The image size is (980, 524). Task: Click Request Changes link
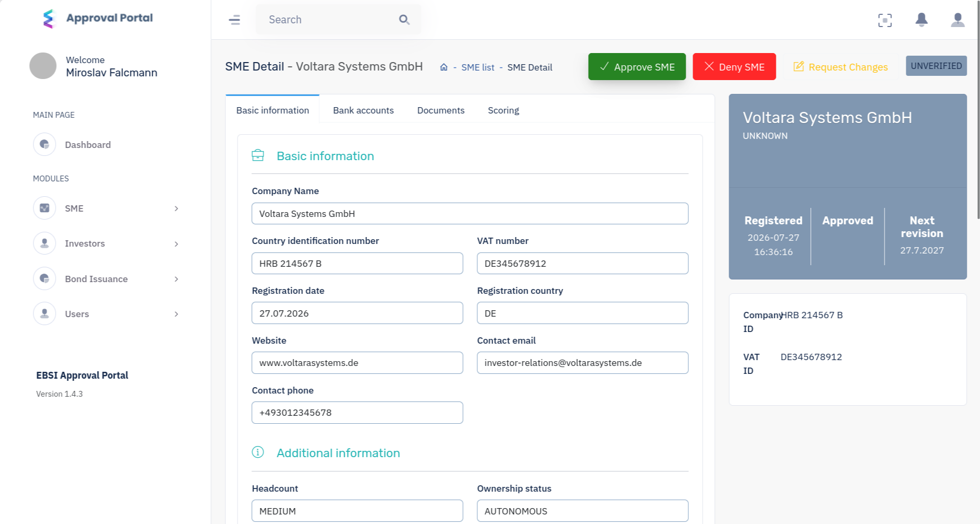pos(840,67)
